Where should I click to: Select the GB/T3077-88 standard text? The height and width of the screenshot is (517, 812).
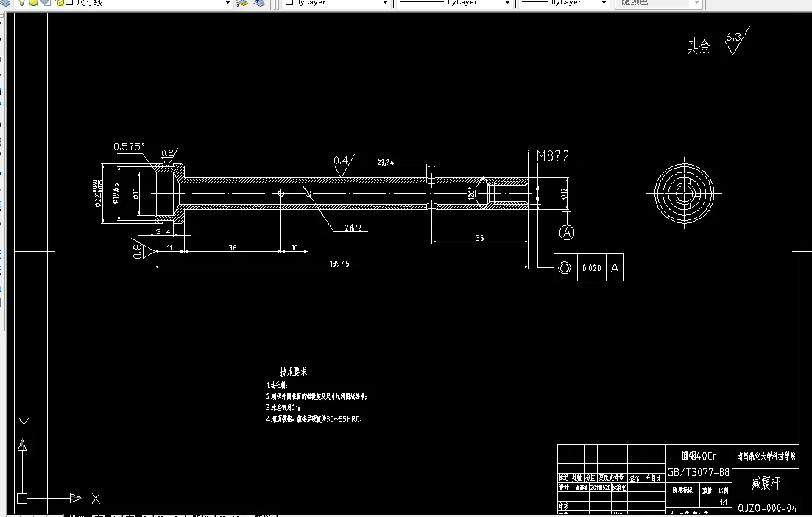click(698, 472)
